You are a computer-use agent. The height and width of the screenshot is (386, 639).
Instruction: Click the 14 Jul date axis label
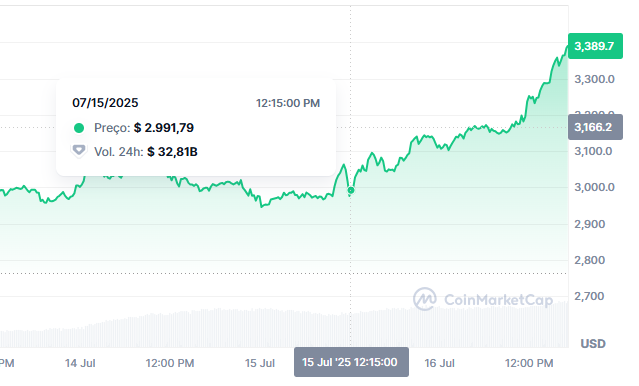80,363
